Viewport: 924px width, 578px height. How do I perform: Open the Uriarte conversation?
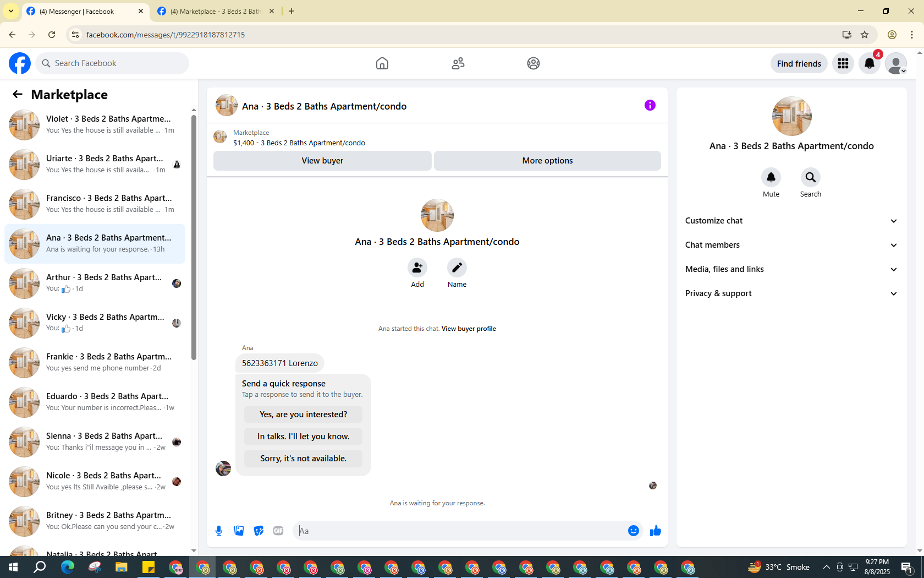[x=95, y=165]
